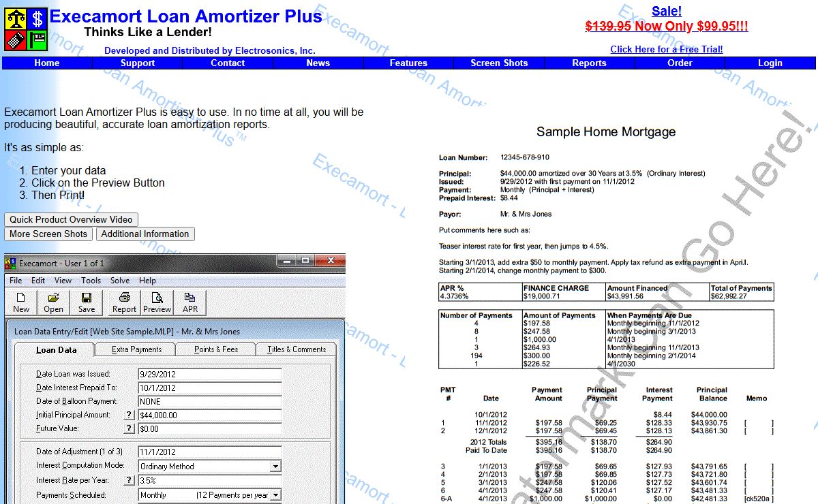This screenshot has height=504, width=818.
Task: Click help button beside Interest Rate per Year
Action: [x=129, y=480]
